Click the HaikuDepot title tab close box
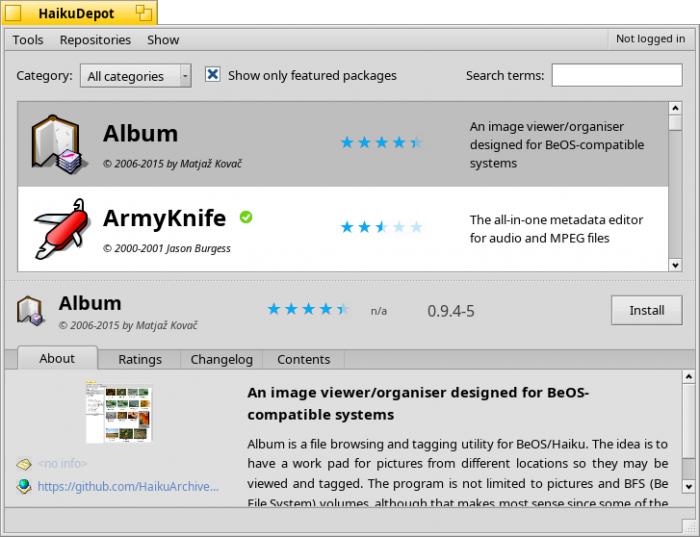The width and height of the screenshot is (700, 537). (x=14, y=13)
